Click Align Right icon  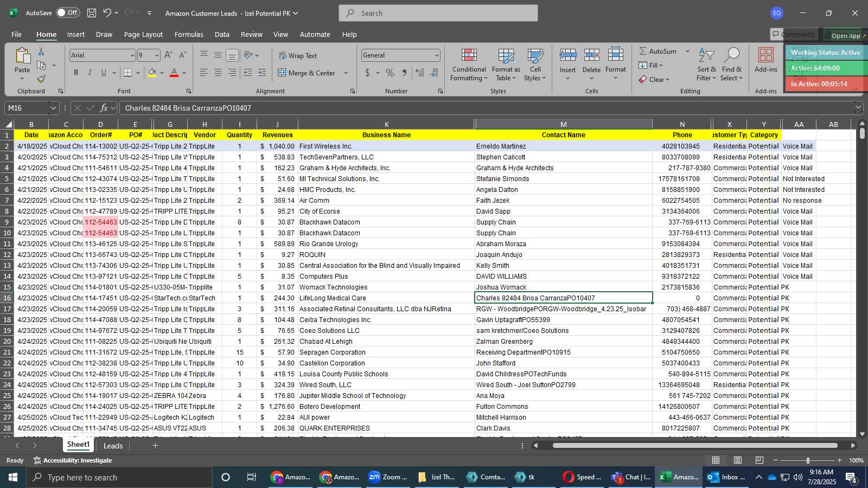pyautogui.click(x=232, y=73)
